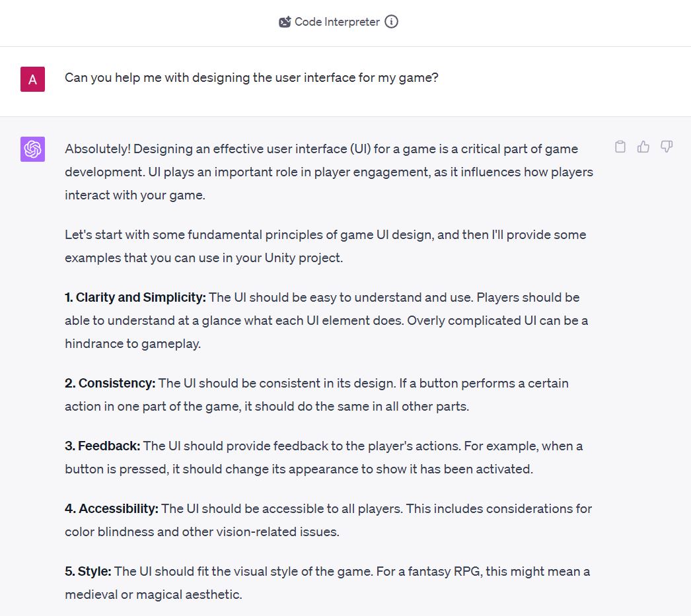691x616 pixels.
Task: Click the Feedback heading text
Action: (x=102, y=446)
